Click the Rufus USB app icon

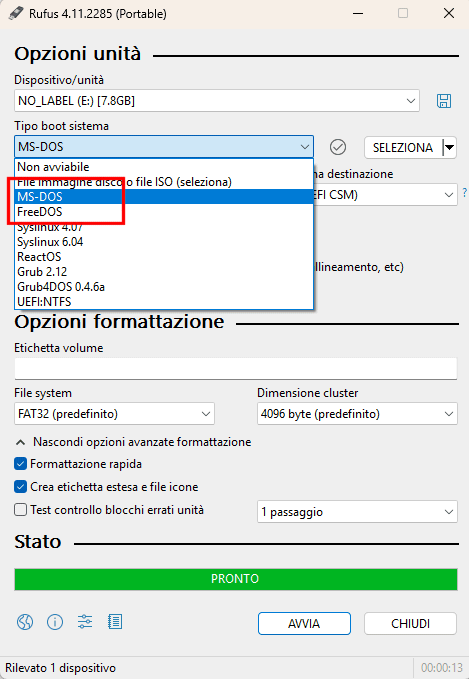(x=16, y=13)
